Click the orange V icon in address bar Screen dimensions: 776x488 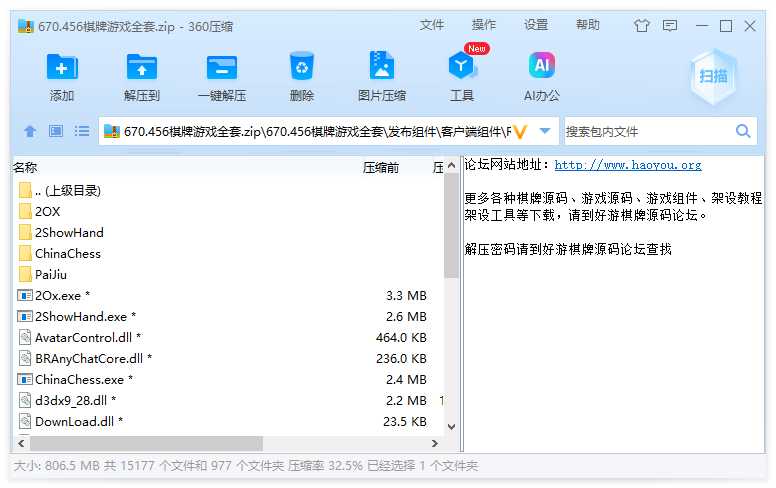pyautogui.click(x=520, y=132)
